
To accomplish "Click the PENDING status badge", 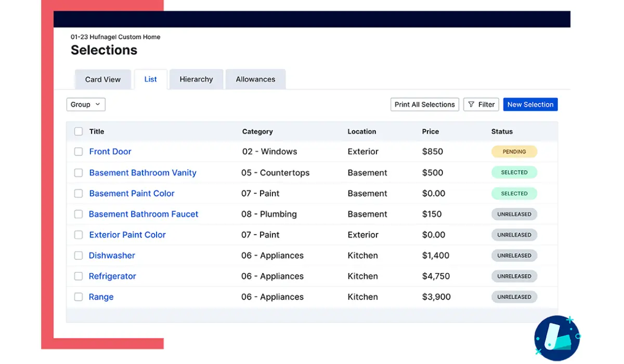I will (x=514, y=152).
